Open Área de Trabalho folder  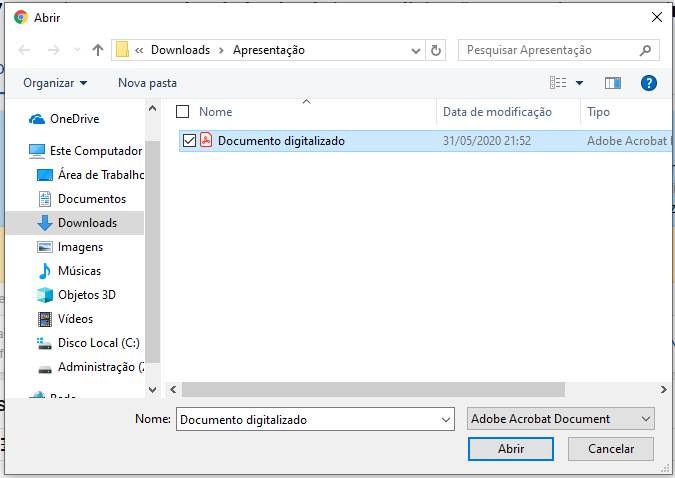(x=101, y=175)
